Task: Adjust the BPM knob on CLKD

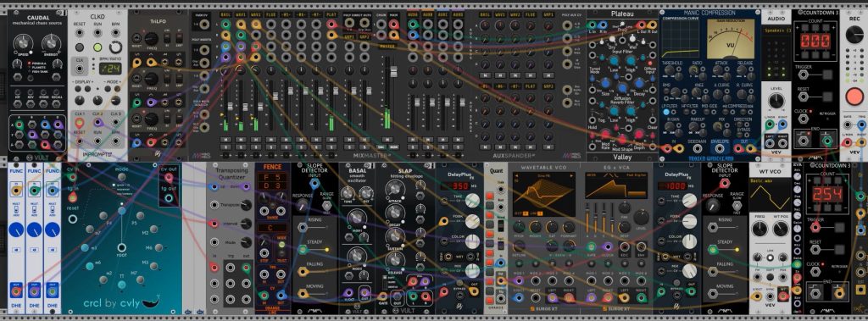Action: pos(115,47)
